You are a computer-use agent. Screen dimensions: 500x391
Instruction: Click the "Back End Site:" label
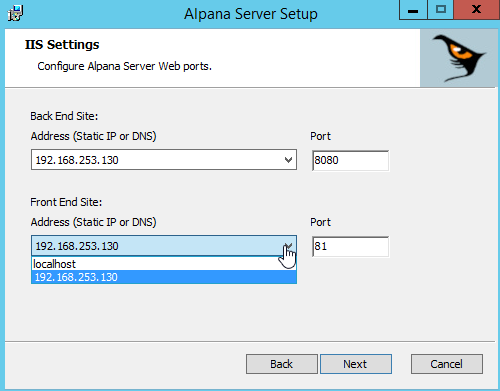64,116
